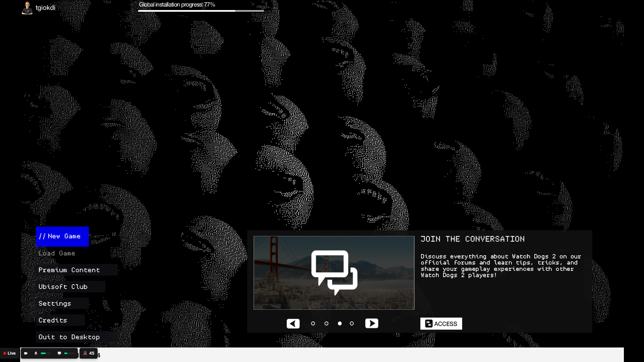Screen dimensions: 644x362
Task: Open Premium Content menu item
Action: 76,270
